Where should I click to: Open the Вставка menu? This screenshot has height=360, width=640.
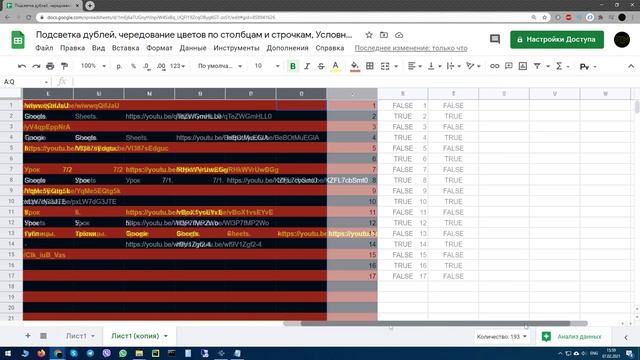125,48
